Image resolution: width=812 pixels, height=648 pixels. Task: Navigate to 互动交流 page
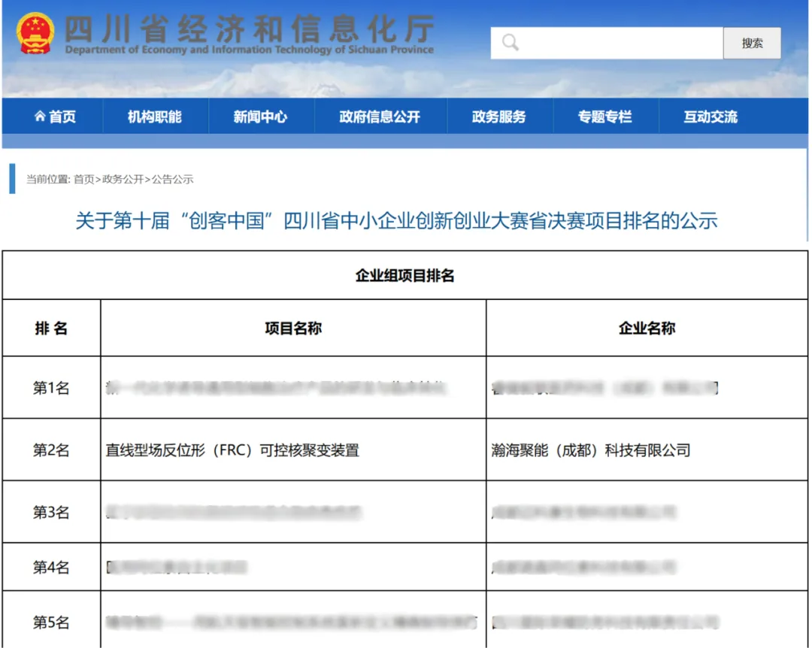(x=710, y=117)
